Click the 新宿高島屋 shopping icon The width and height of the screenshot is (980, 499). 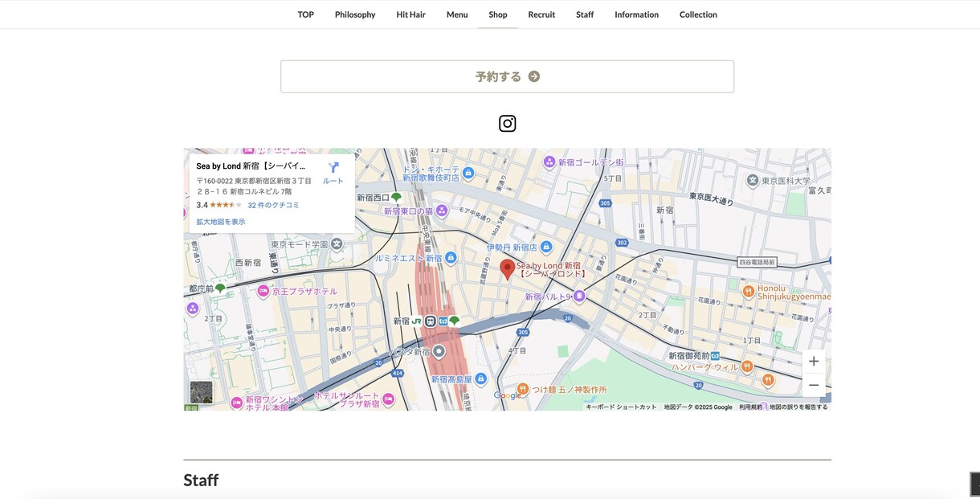[480, 378]
